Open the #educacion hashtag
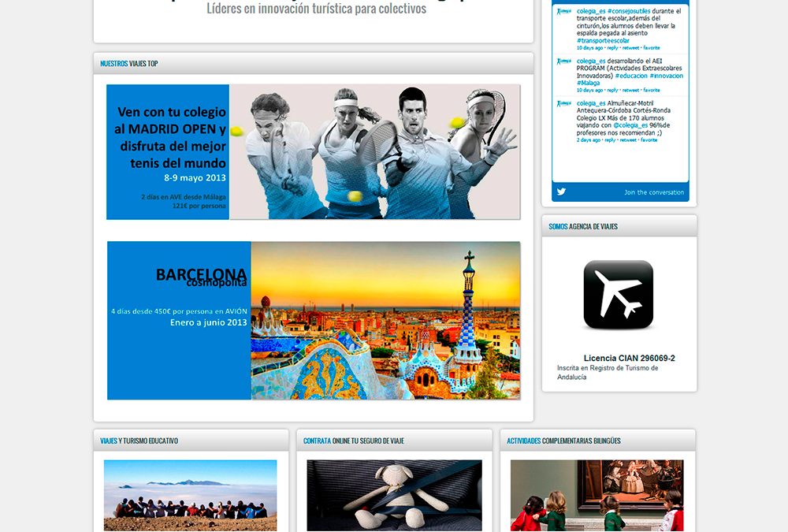Viewport: 788px width, 532px height. 631,76
